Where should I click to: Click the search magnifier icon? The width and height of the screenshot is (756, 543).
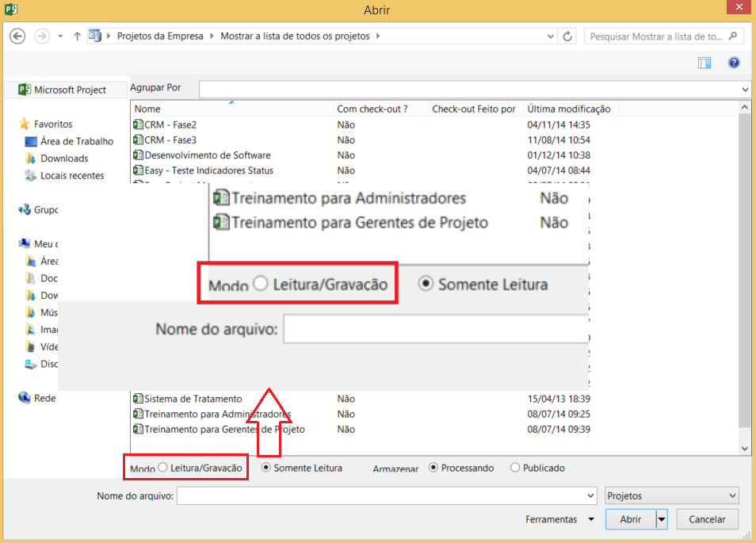(x=733, y=36)
